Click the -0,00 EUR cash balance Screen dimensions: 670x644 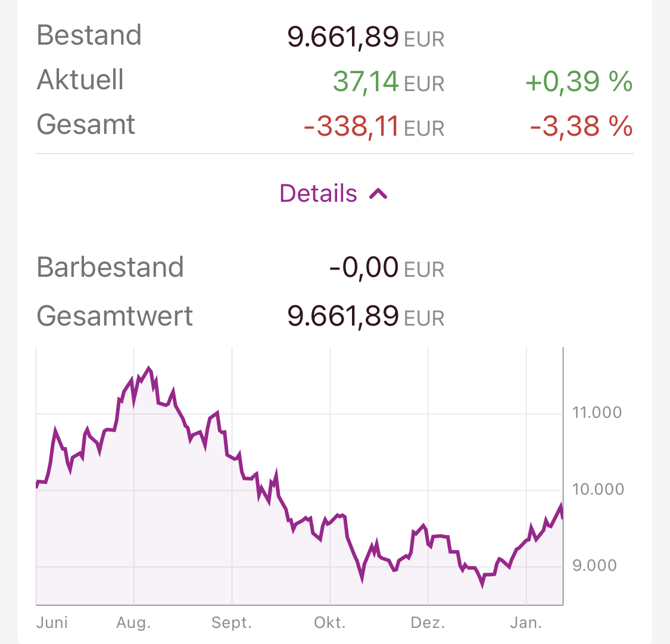coord(387,268)
